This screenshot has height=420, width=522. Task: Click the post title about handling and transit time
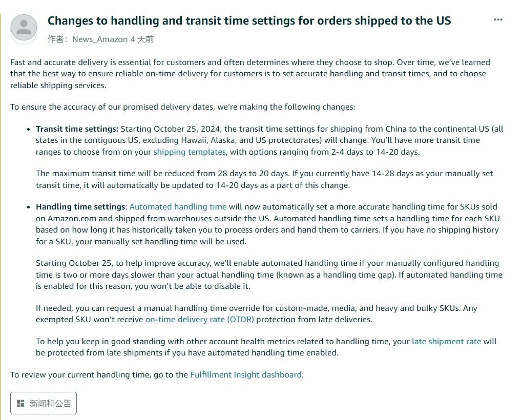click(249, 20)
